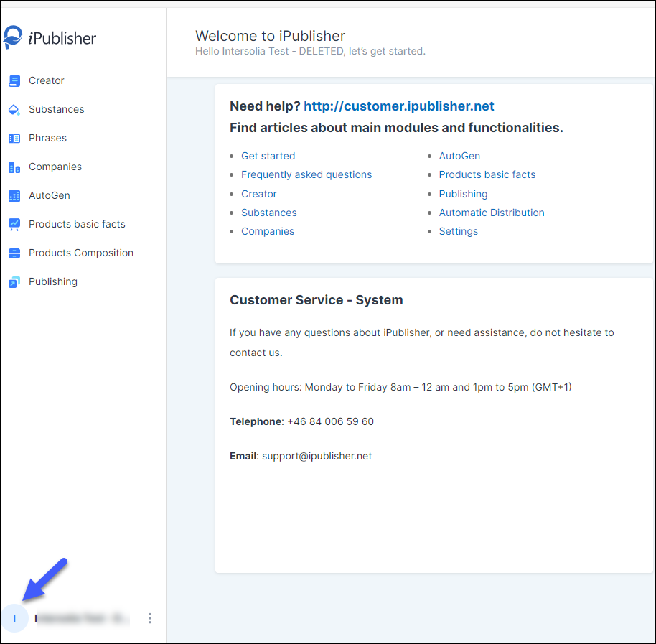This screenshot has height=644, width=656.
Task: Open the Settings help article link
Action: click(x=458, y=231)
